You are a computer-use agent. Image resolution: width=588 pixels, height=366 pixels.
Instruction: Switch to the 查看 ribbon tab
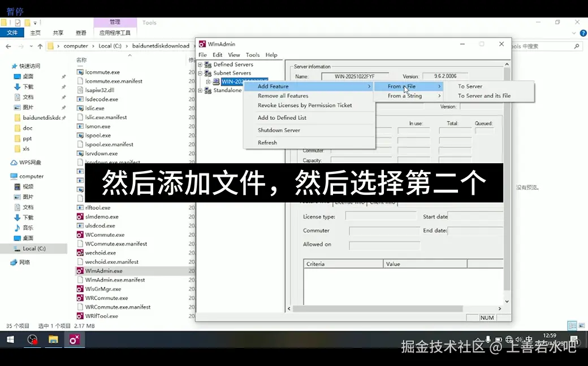[81, 33]
